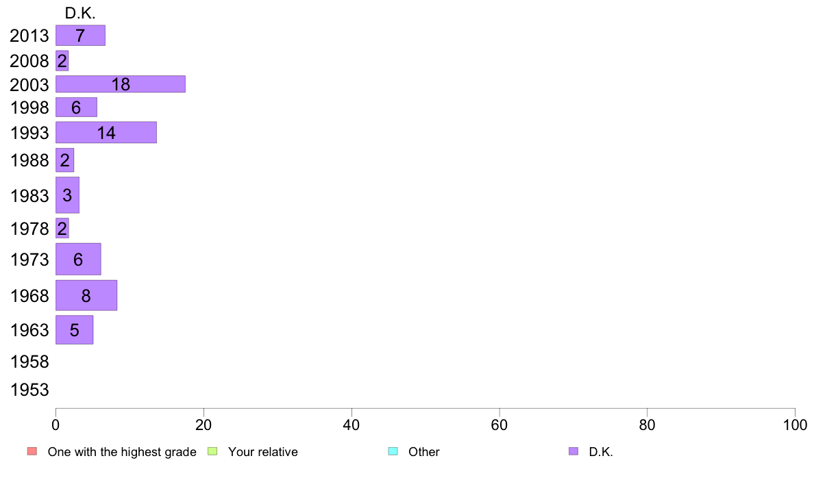Click the 2013 bar labeled 7
Screen dimensions: 814x504
(x=80, y=36)
